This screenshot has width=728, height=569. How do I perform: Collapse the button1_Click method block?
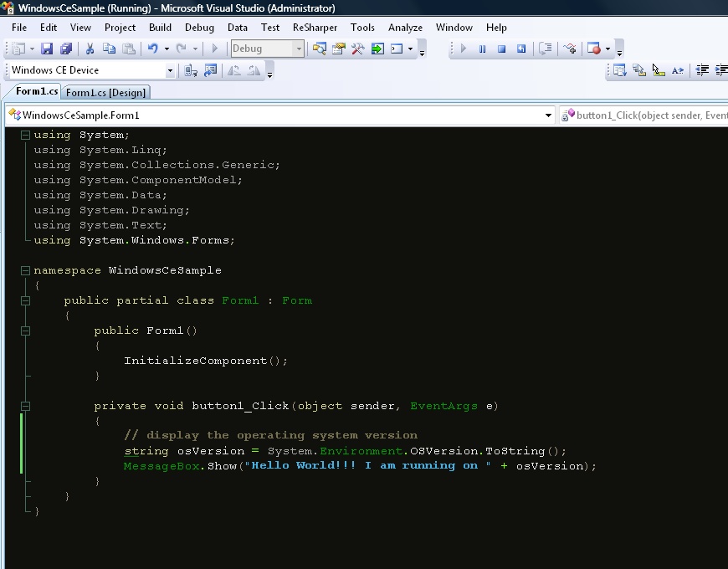pos(26,406)
